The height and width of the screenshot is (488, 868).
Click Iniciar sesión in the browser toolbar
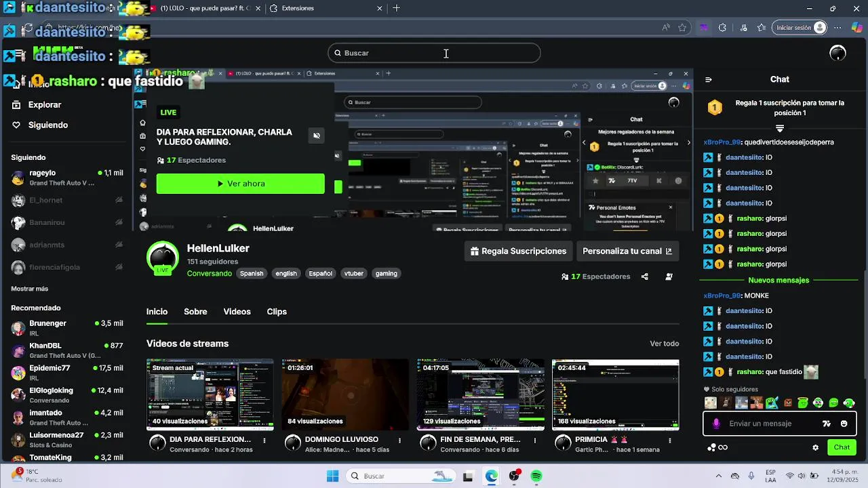(x=800, y=28)
